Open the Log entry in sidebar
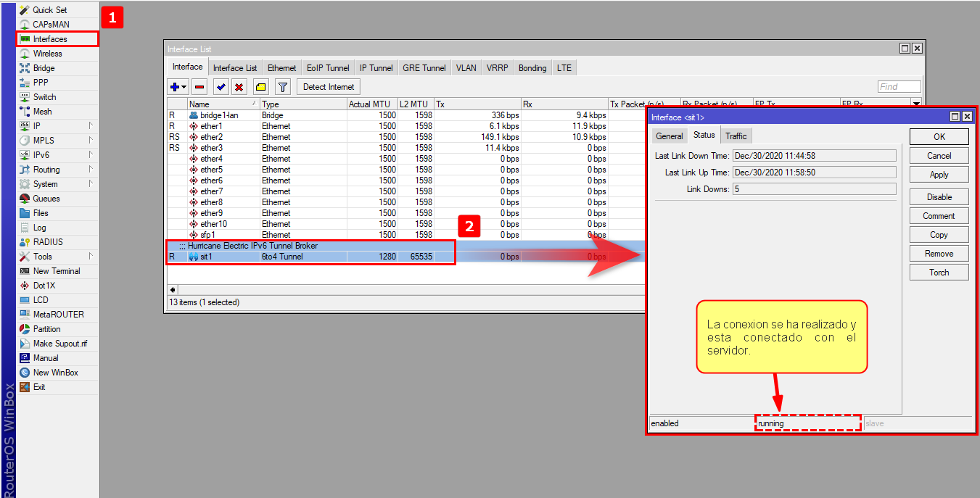The height and width of the screenshot is (498, 980). pyautogui.click(x=39, y=228)
